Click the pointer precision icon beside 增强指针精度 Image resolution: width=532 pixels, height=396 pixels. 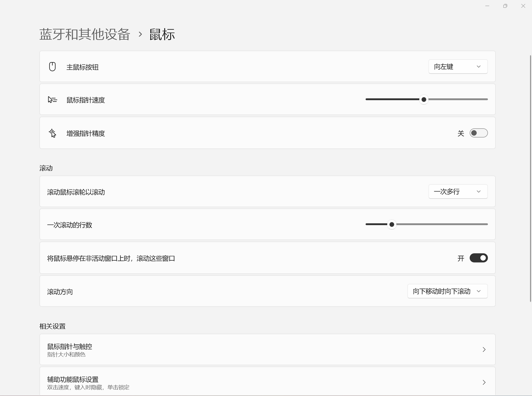[x=52, y=133]
